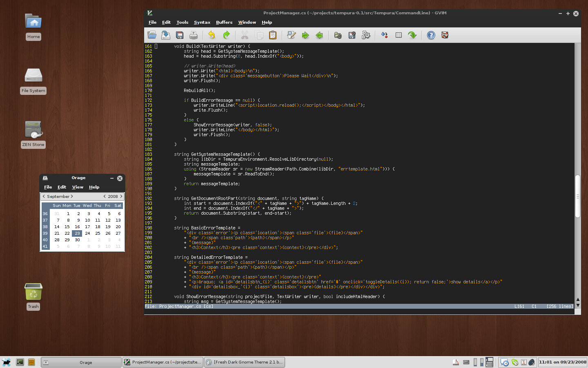Image resolution: width=588 pixels, height=368 pixels.
Task: Redo with the green curved arrow icon
Action: 226,35
